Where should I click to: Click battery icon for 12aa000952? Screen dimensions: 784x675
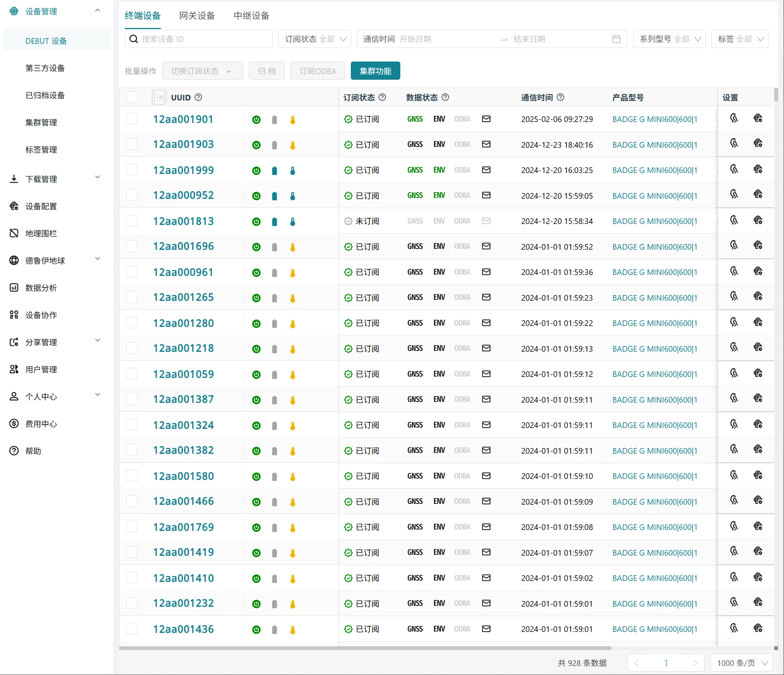274,196
